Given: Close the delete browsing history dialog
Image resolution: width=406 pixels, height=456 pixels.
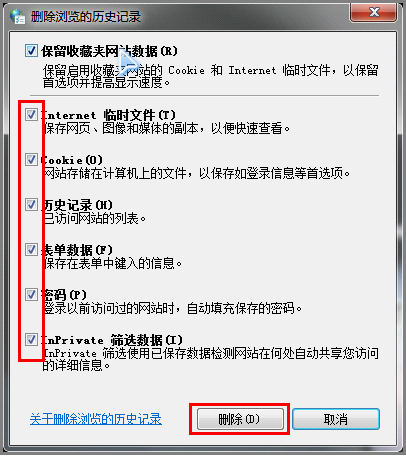Looking at the screenshot, I should [x=373, y=12].
